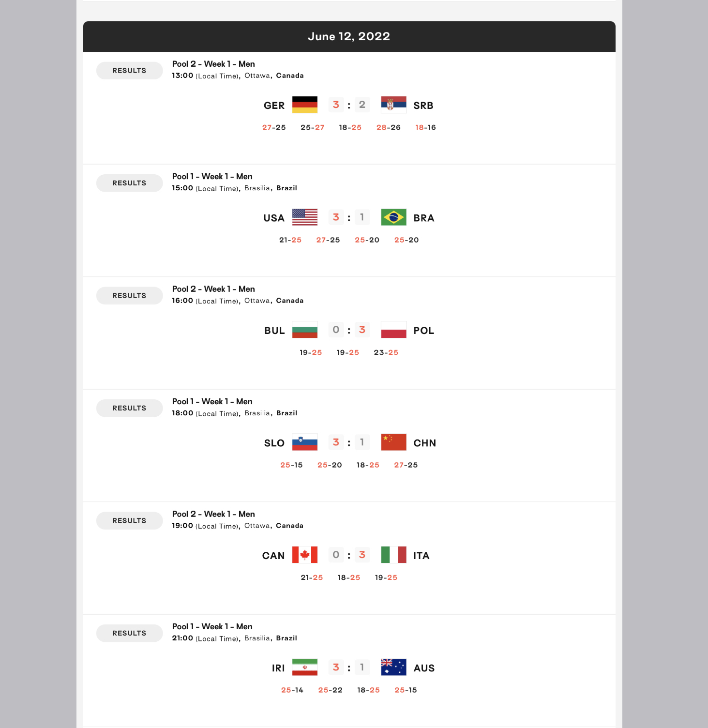The height and width of the screenshot is (728, 708).
Task: Open Results for IRI vs AUS match
Action: click(x=130, y=633)
